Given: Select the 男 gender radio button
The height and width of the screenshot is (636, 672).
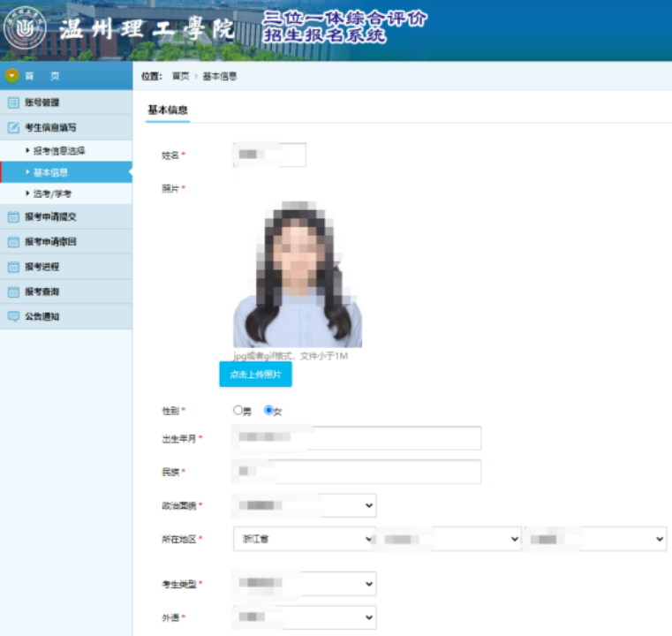Looking at the screenshot, I should [237, 411].
